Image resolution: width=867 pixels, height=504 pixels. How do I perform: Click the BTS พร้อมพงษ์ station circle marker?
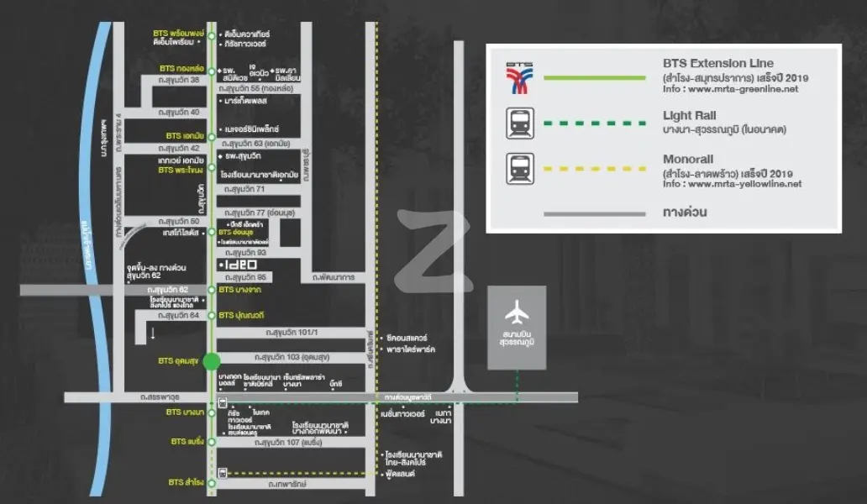click(x=211, y=36)
